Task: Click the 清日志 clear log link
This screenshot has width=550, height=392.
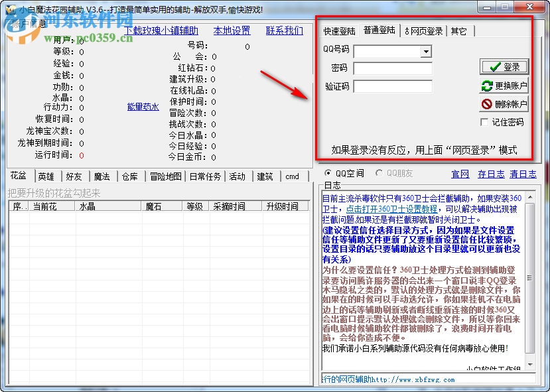Action: [523, 174]
